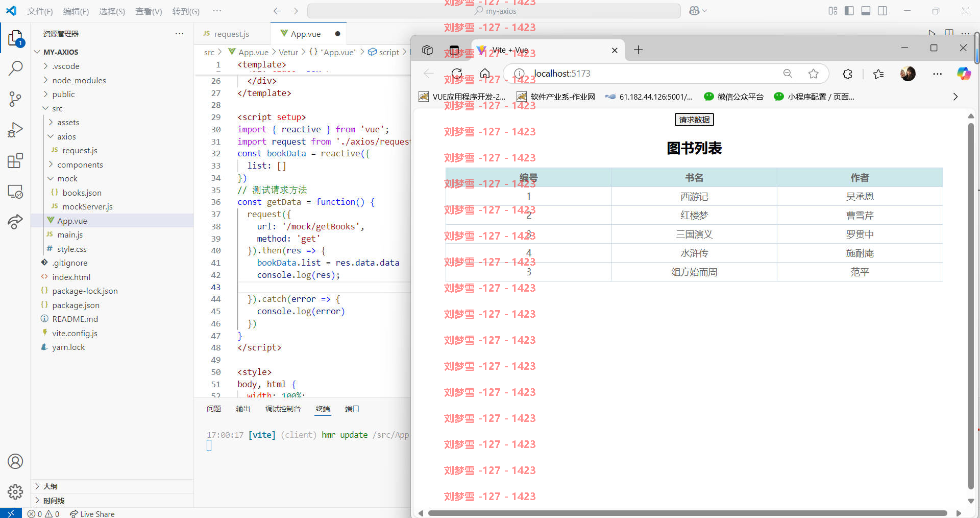Image resolution: width=980 pixels, height=518 pixels.
Task: Open the mini-program config bookmark
Action: (814, 97)
